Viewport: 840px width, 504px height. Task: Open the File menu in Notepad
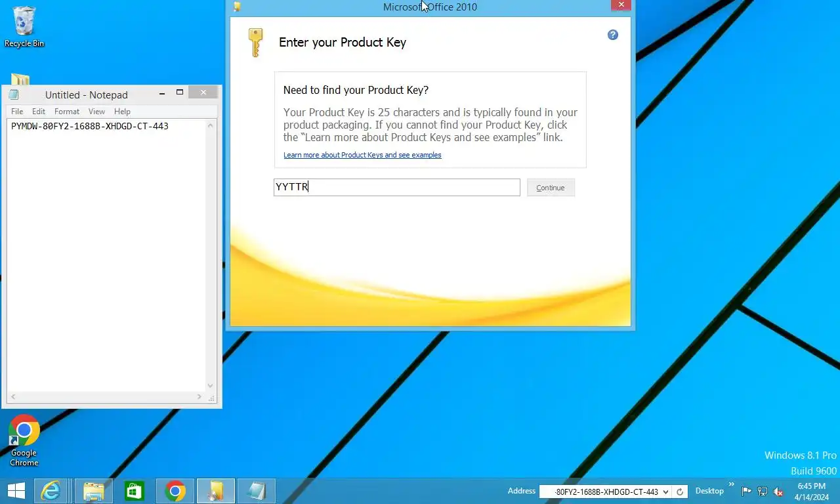[17, 112]
